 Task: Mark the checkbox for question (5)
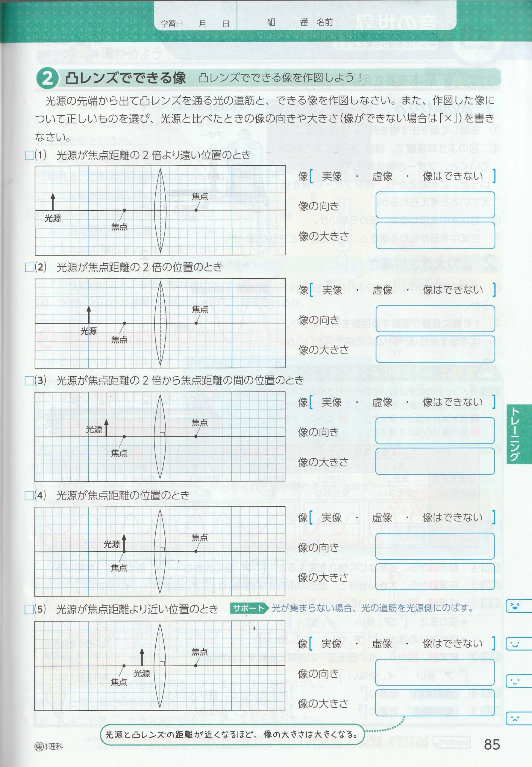[29, 609]
